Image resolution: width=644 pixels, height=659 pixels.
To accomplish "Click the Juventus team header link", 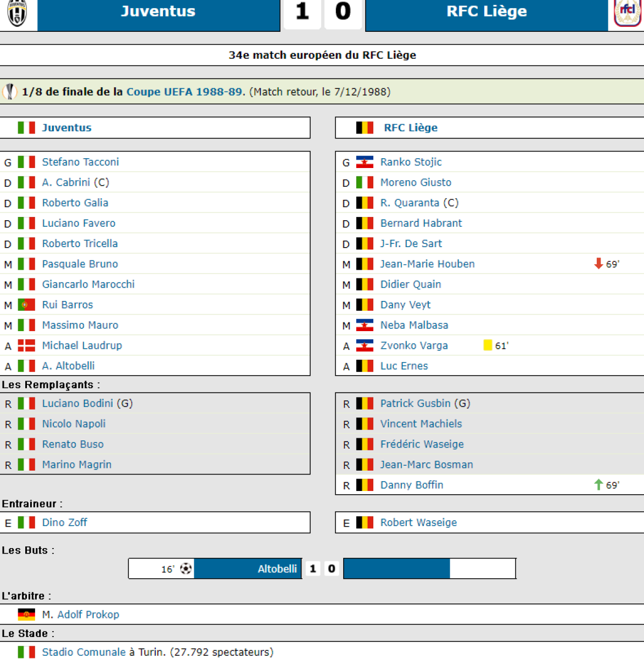I will point(66,128).
